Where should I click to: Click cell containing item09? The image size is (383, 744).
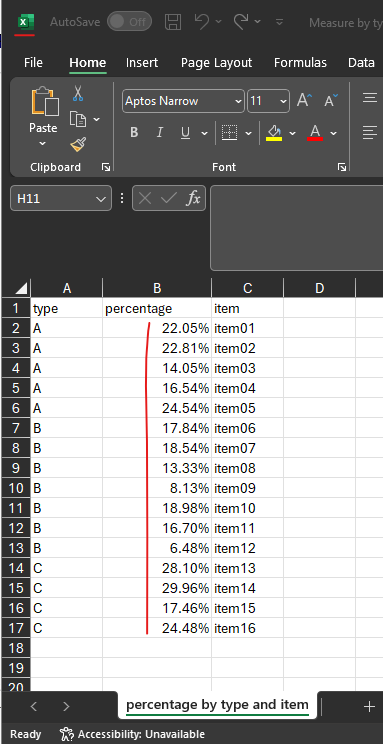point(248,488)
